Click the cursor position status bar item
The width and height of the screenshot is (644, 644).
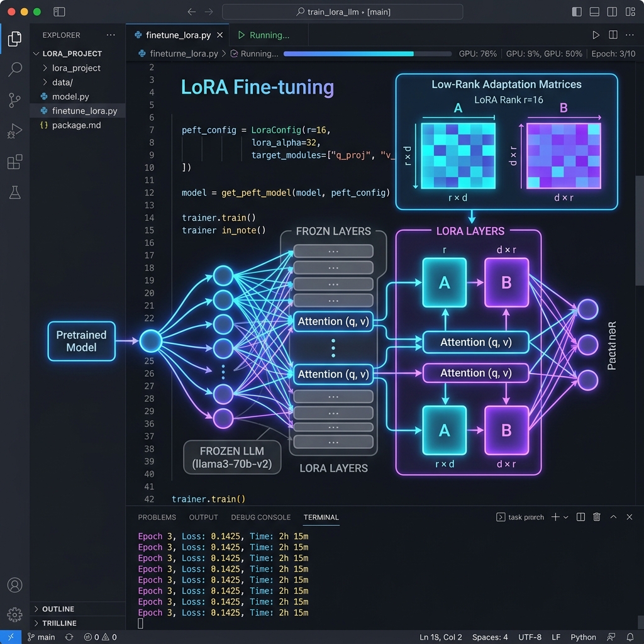pos(440,637)
